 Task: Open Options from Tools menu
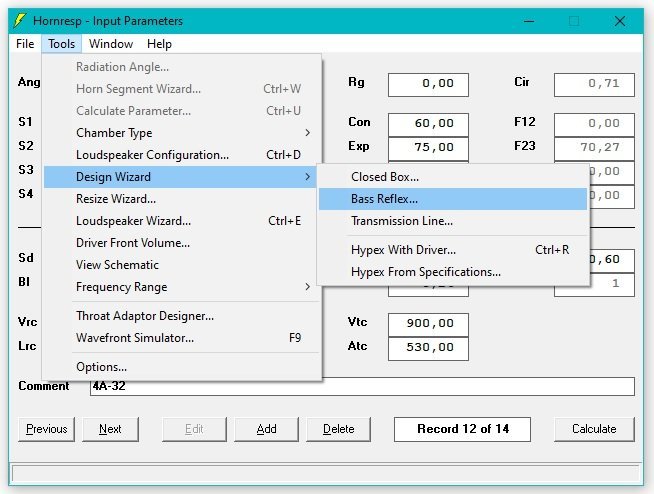tap(183, 367)
